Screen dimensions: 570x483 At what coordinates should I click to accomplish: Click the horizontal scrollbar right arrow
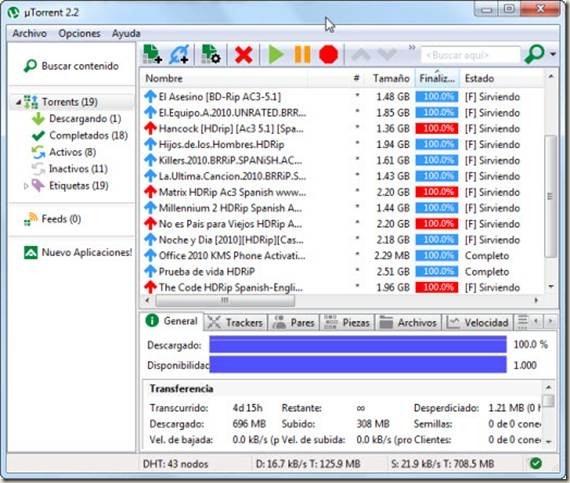[x=536, y=301]
